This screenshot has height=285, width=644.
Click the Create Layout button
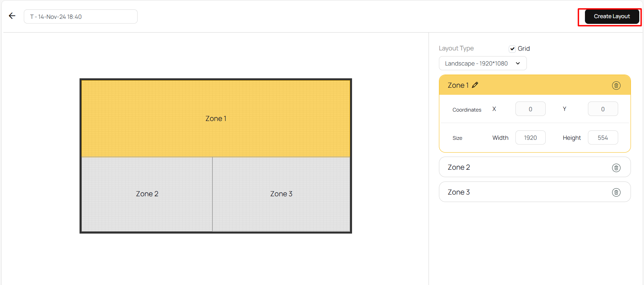tap(611, 16)
